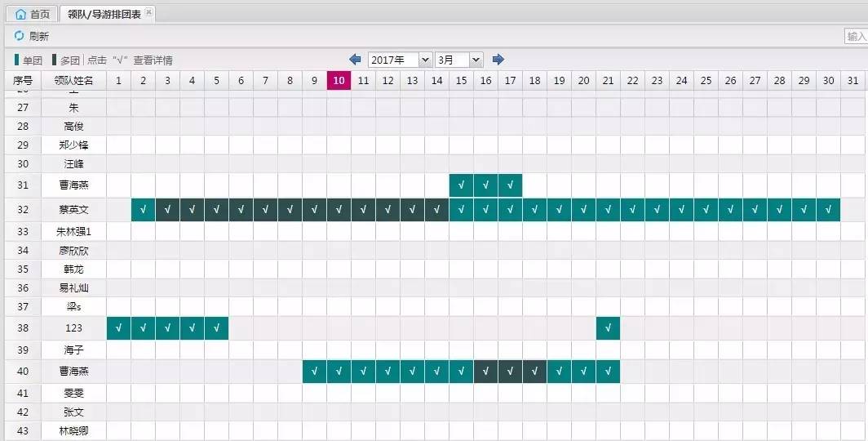868x441 pixels.
Task: Click the home icon on 首页 tab
Action: point(21,14)
